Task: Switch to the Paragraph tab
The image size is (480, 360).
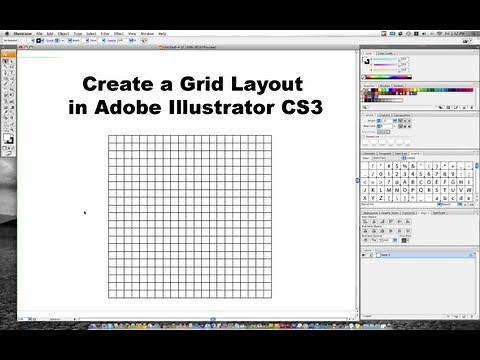Action: pyautogui.click(x=385, y=153)
